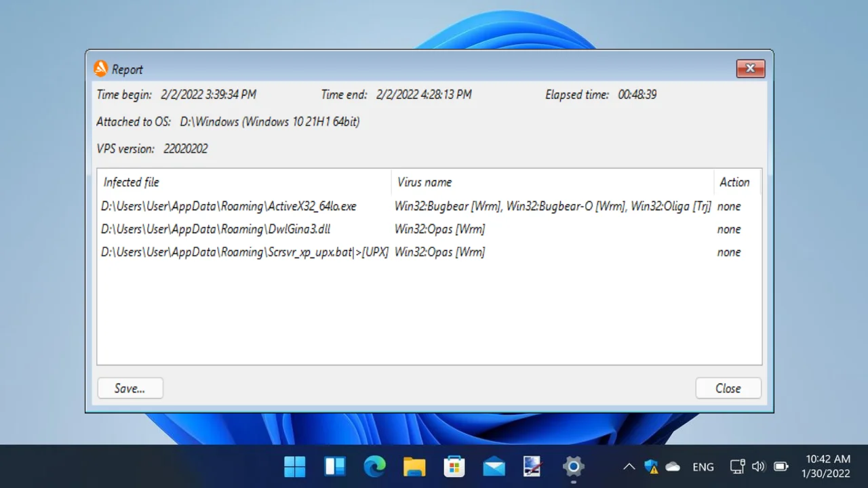Click action 'none' for Scrsvr_xp_upx.bat
Image resolution: width=868 pixels, height=488 pixels.
click(x=729, y=252)
